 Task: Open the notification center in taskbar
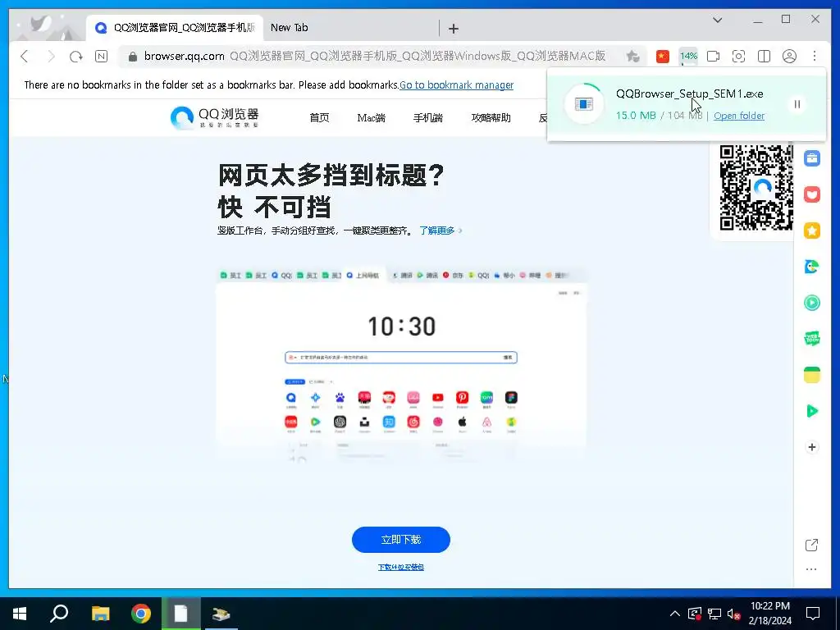(813, 614)
